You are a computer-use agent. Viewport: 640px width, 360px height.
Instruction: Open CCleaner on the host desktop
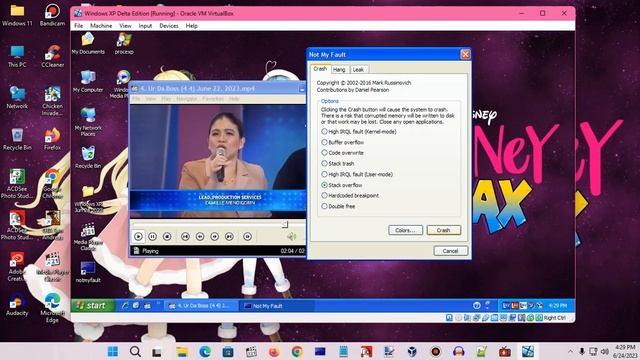pyautogui.click(x=52, y=56)
